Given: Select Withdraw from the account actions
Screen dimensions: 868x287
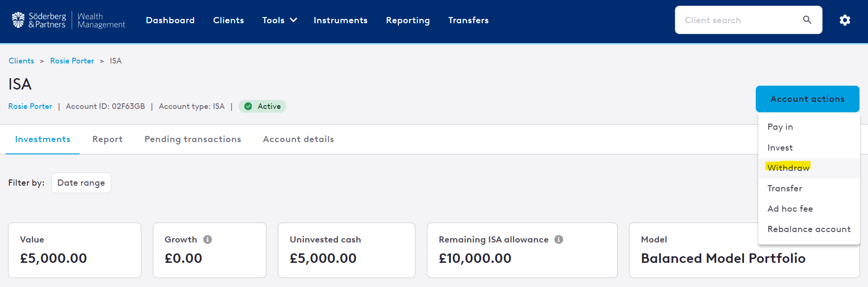Looking at the screenshot, I should tap(788, 168).
